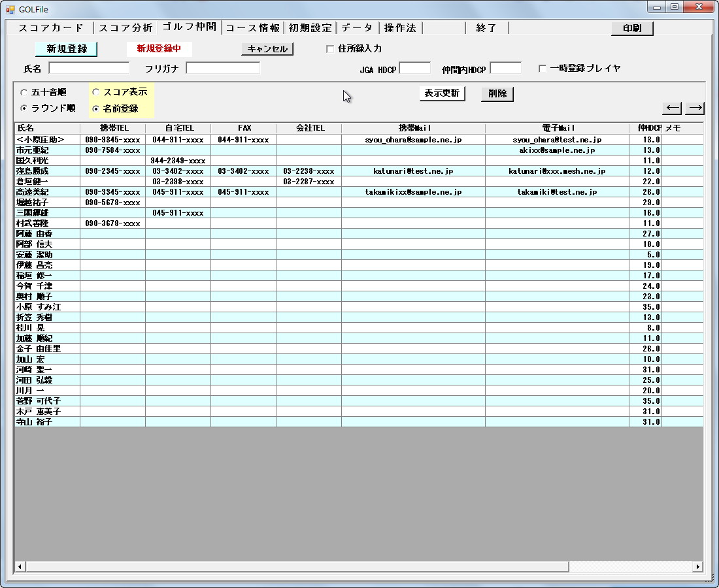Click horizontal scrollbar left arrow
Viewport: 719px width, 588px height.
(20, 567)
